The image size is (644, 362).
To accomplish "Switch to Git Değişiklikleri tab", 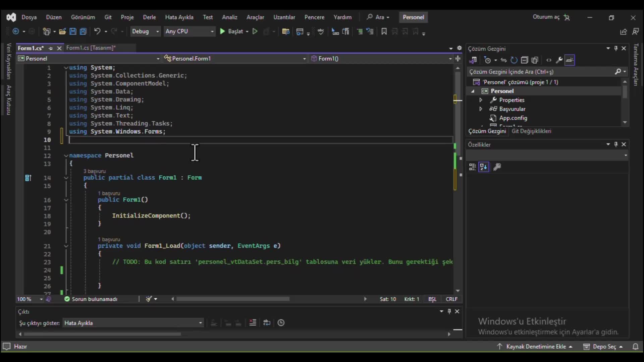I will pyautogui.click(x=531, y=131).
